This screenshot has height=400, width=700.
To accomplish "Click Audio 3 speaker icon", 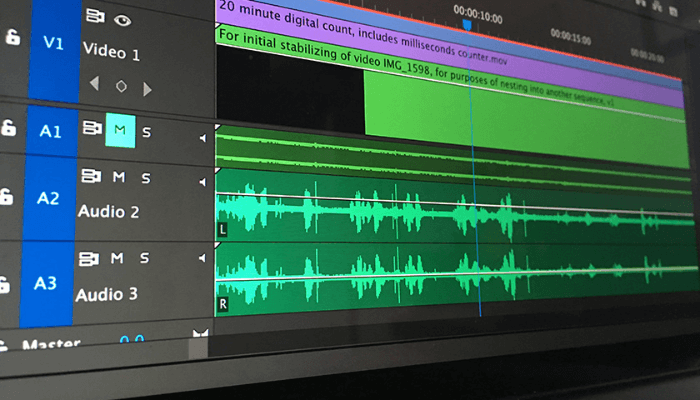I will (x=202, y=258).
